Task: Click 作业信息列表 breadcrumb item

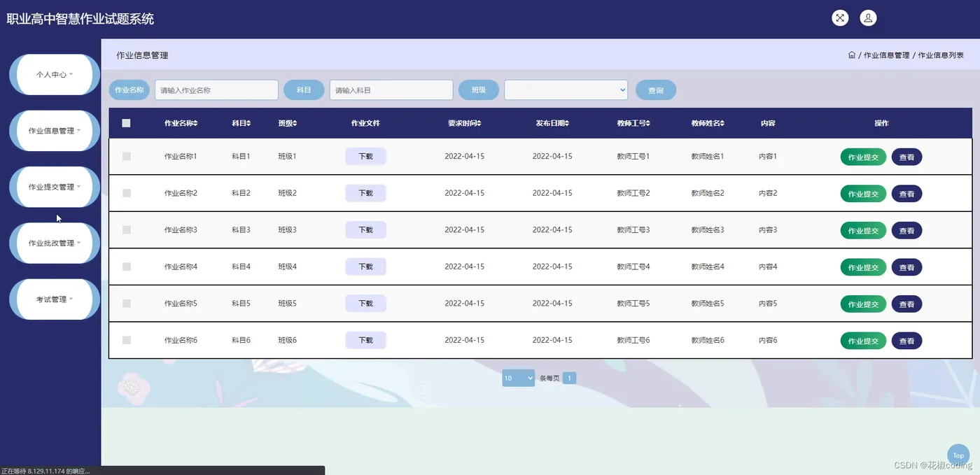Action: pos(941,55)
